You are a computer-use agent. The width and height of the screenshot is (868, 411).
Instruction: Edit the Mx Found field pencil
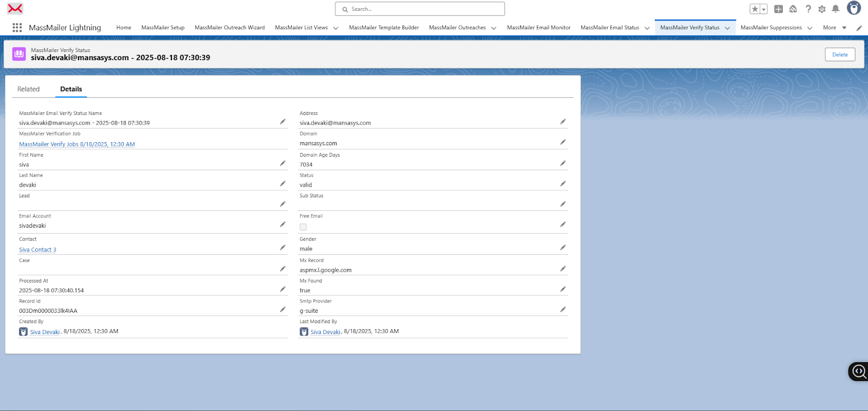563,289
